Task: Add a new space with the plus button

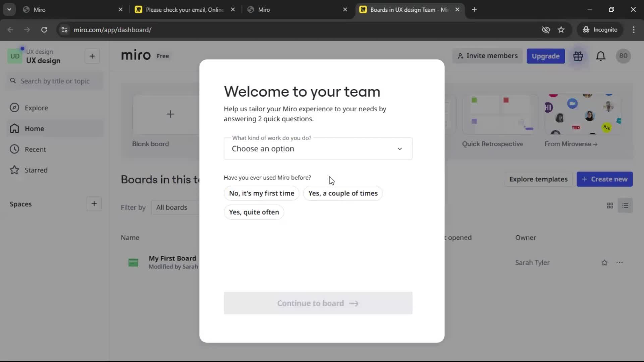Action: coord(94,204)
